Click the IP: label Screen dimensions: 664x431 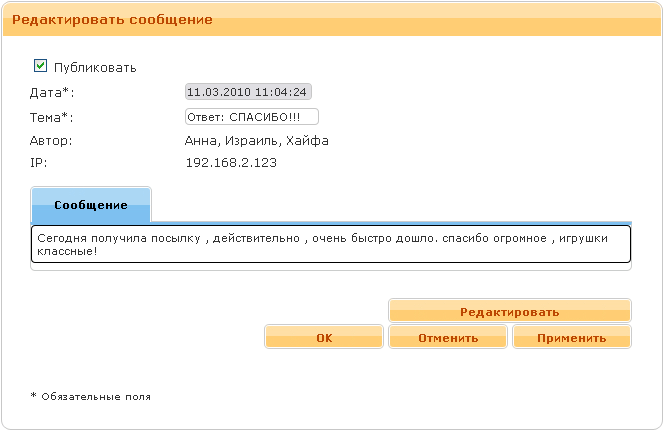(x=39, y=162)
